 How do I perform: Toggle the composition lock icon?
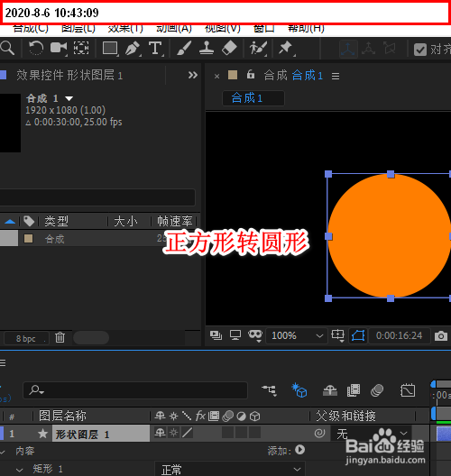[x=251, y=74]
